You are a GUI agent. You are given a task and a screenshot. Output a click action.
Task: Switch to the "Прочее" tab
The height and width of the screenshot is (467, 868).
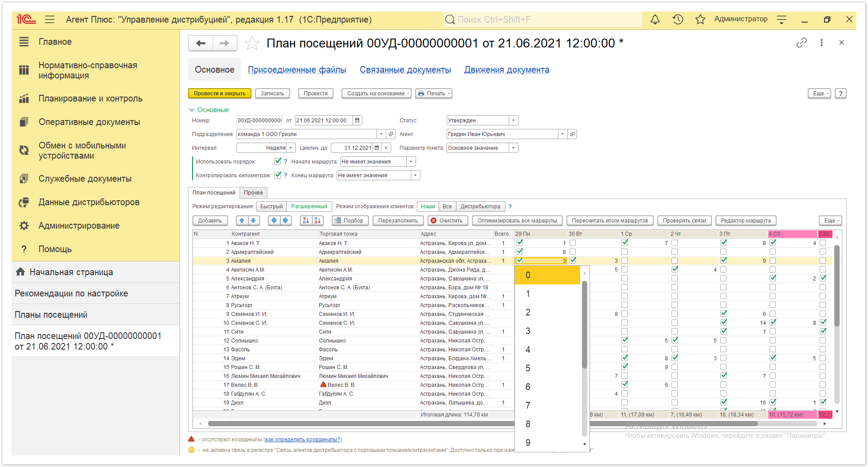pos(253,193)
